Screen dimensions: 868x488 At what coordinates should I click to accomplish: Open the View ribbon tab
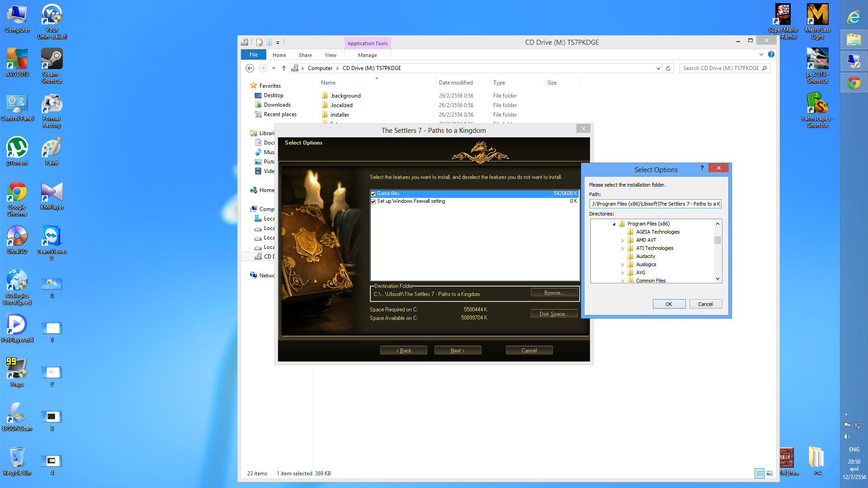[330, 55]
